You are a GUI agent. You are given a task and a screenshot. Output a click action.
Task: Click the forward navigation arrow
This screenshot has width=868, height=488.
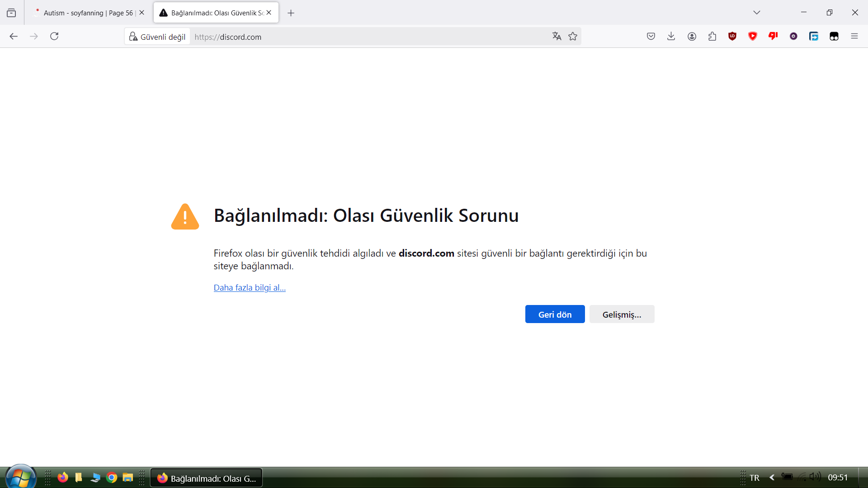pyautogui.click(x=34, y=36)
